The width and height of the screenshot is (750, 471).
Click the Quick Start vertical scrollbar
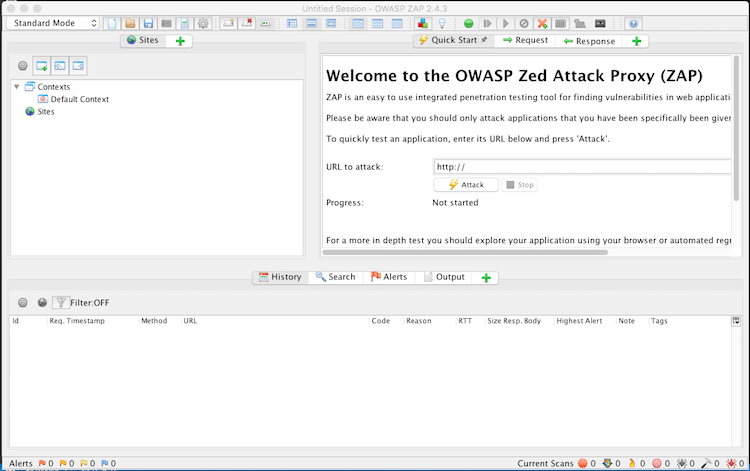[736, 128]
